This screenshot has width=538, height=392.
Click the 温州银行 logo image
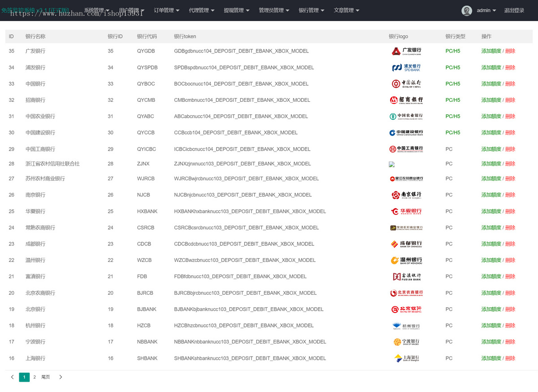(406, 260)
